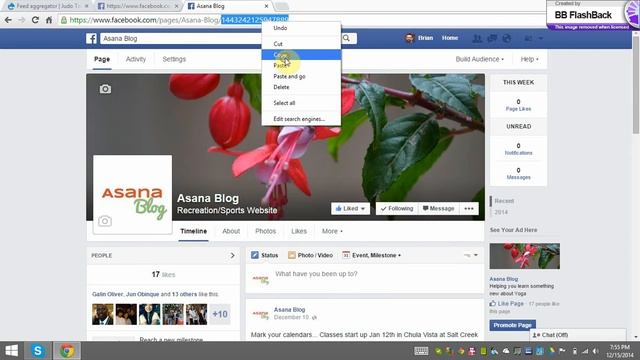640x360 pixels.
Task: Expand the More tab dropdown
Action: 332,231
